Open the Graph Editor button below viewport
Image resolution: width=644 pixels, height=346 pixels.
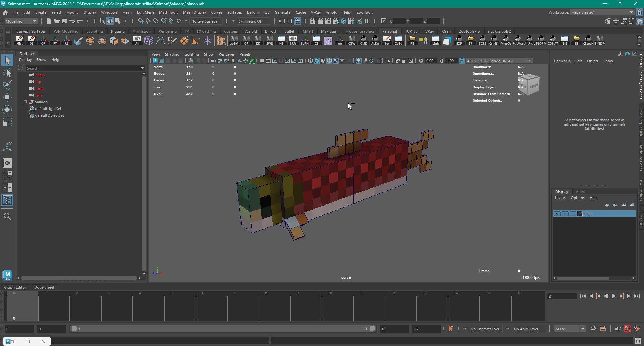15,287
